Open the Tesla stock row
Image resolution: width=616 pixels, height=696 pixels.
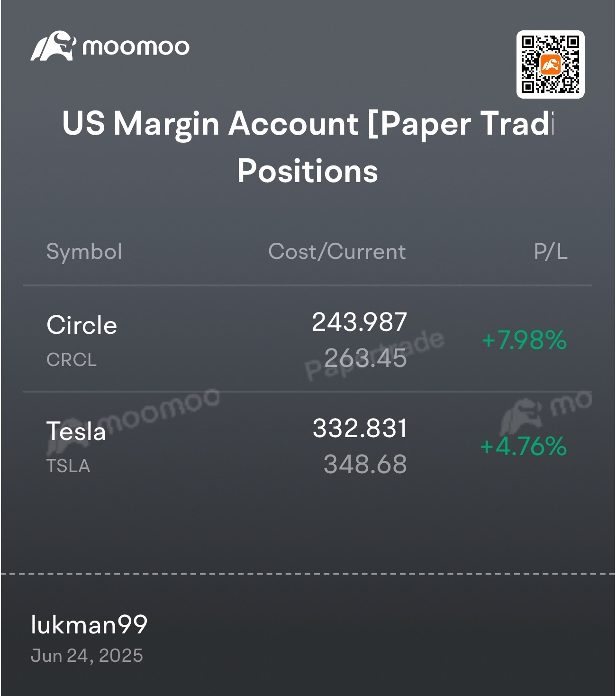tap(308, 446)
